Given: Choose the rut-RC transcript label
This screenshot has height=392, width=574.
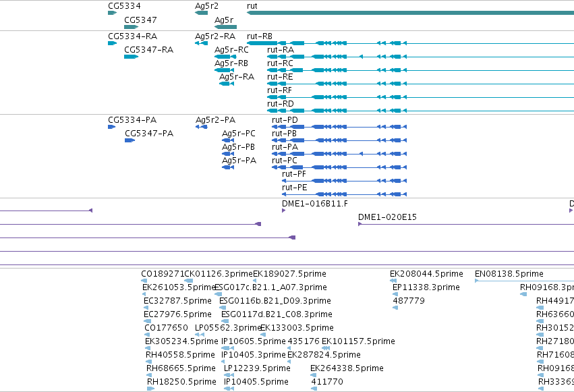Looking at the screenshot, I should (280, 63).
